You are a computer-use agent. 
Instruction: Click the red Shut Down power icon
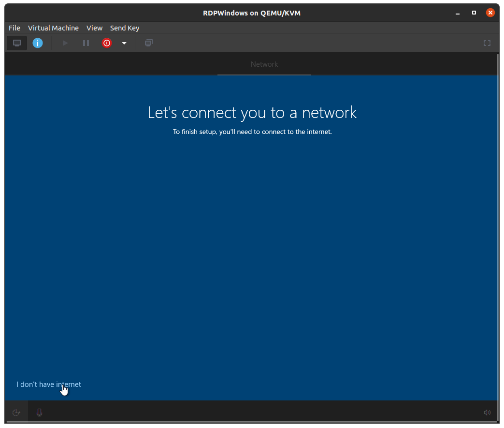(x=106, y=43)
